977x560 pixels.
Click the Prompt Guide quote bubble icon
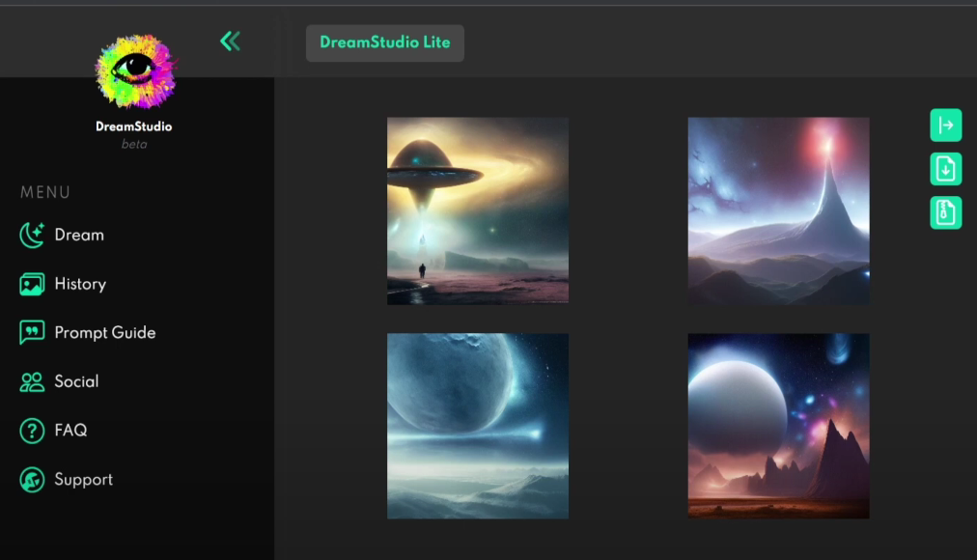32,333
